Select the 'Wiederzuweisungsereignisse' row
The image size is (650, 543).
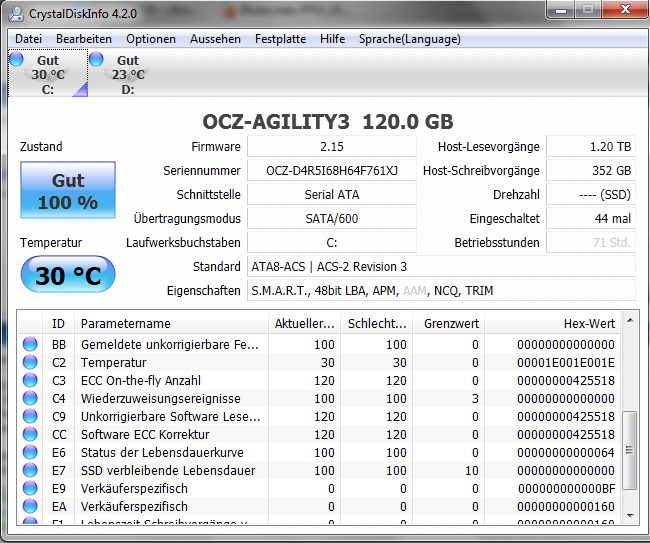[319, 398]
